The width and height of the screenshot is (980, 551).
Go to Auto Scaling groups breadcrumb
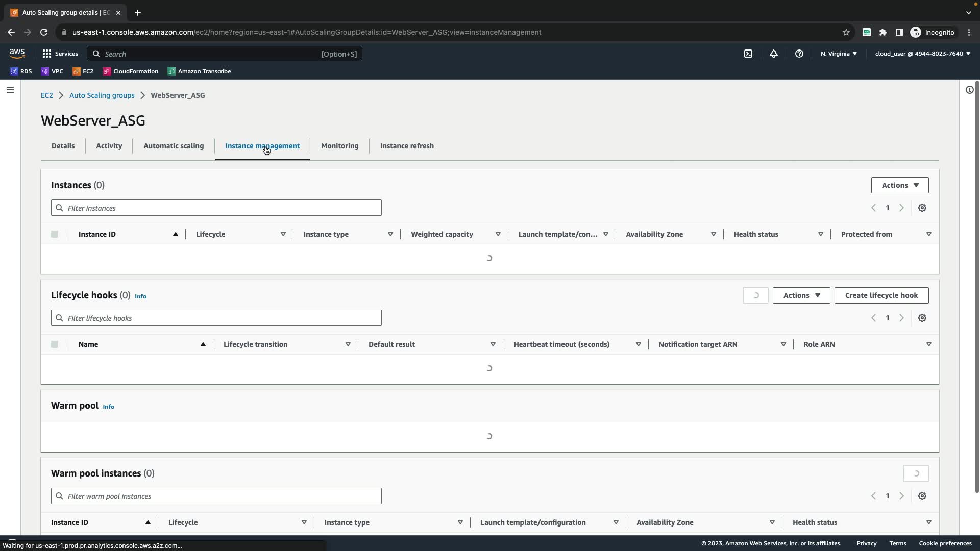(102, 95)
